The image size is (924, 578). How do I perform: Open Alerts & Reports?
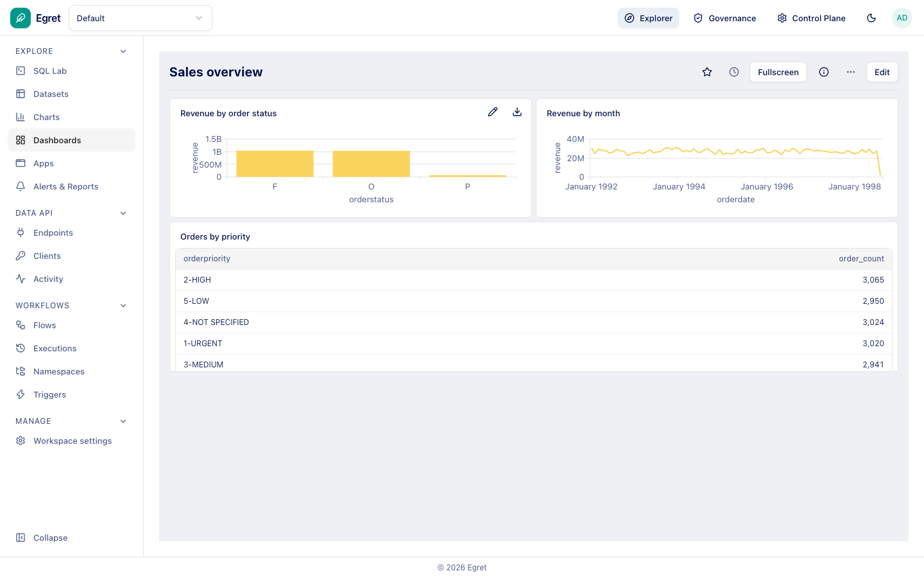point(71,186)
